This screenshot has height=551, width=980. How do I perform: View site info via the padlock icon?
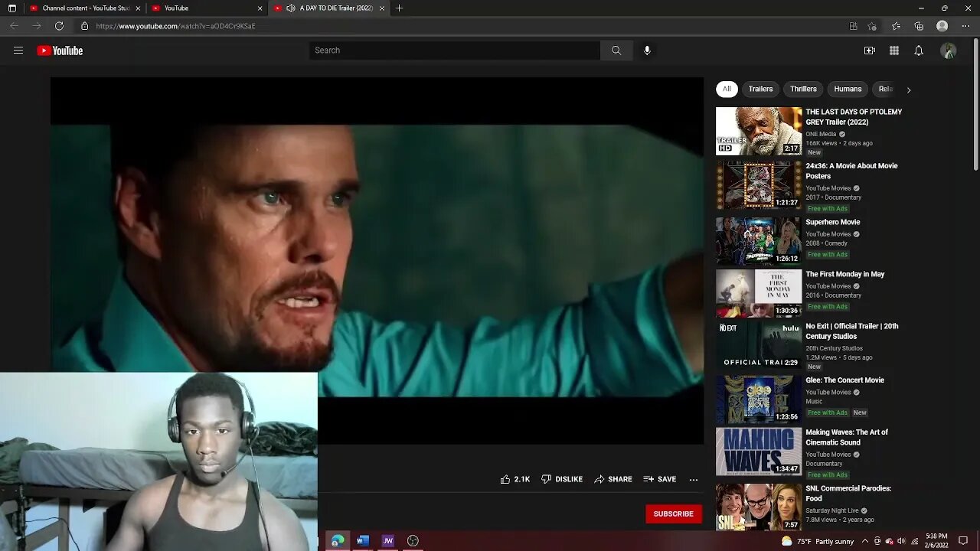click(85, 26)
